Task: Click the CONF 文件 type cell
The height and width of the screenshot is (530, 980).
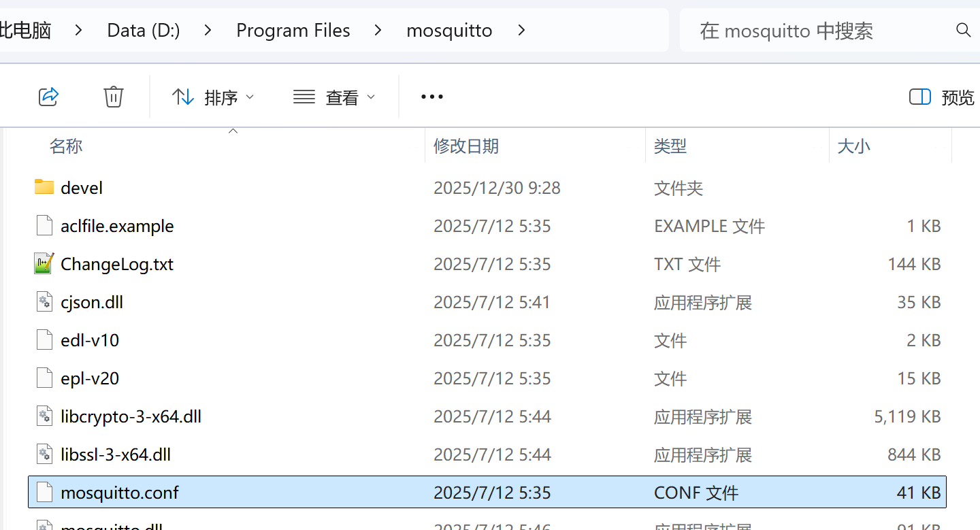Action: point(696,493)
